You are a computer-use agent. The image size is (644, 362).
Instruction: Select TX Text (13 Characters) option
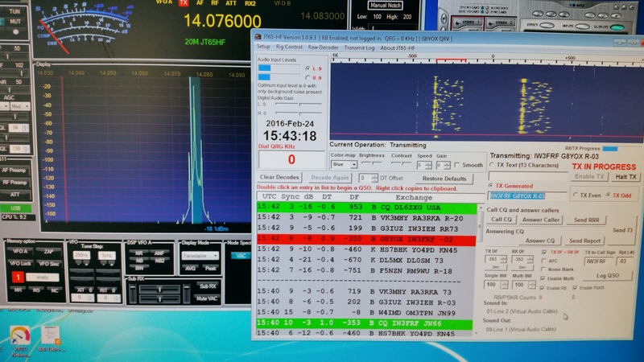click(x=492, y=165)
